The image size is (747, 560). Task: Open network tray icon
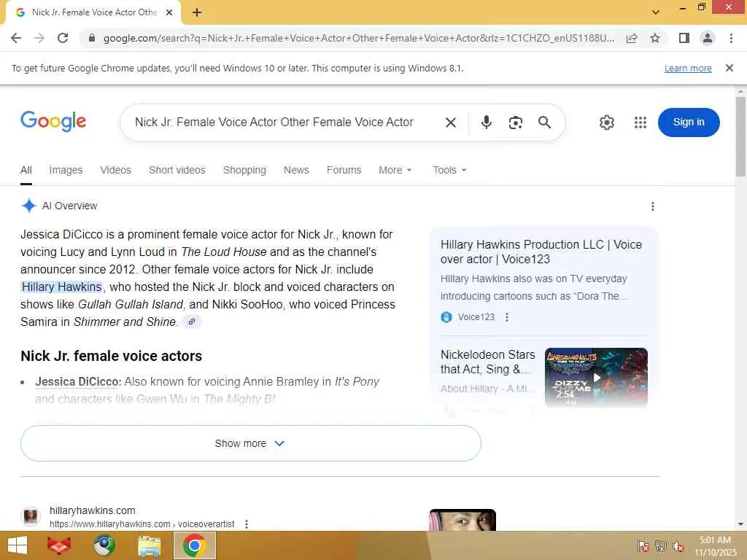660,546
